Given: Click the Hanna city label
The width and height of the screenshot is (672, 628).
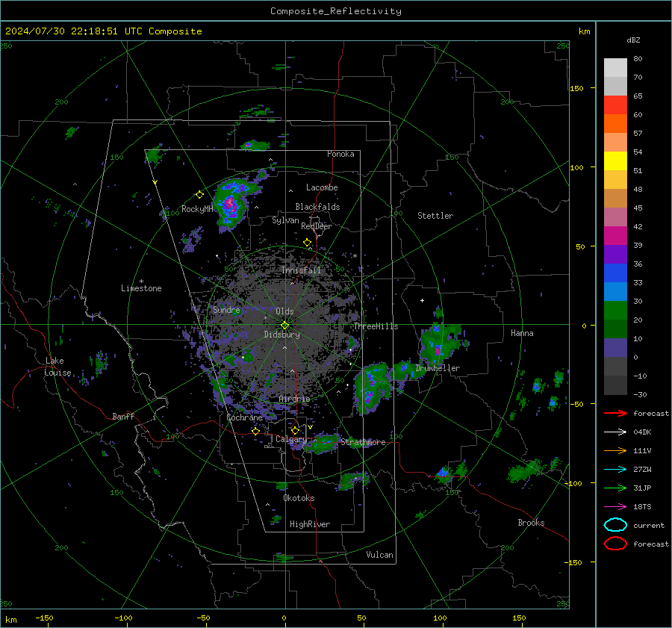Looking at the screenshot, I should [522, 333].
